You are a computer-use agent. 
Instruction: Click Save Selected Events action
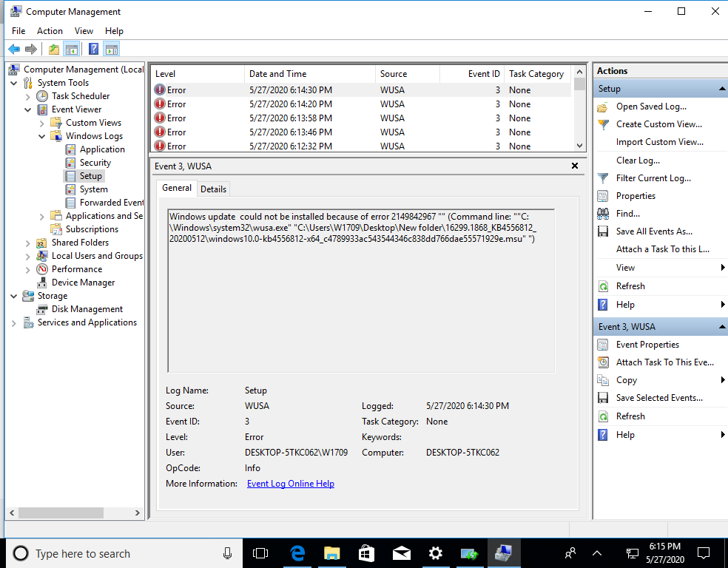(x=659, y=398)
